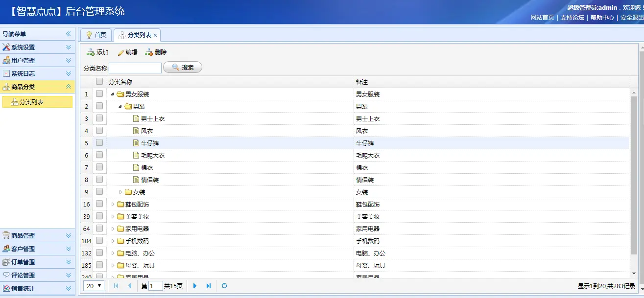Jump to last page with pager icon
This screenshot has height=298, width=644.
click(209, 286)
